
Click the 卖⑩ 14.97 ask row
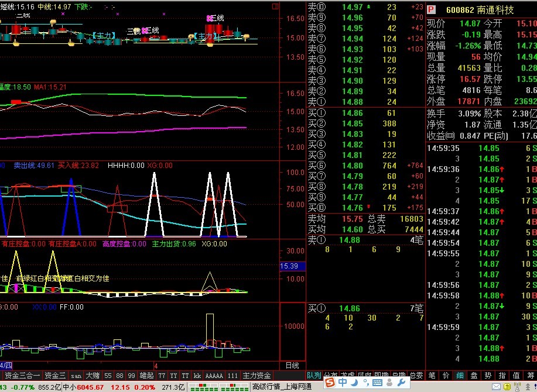(x=365, y=7)
